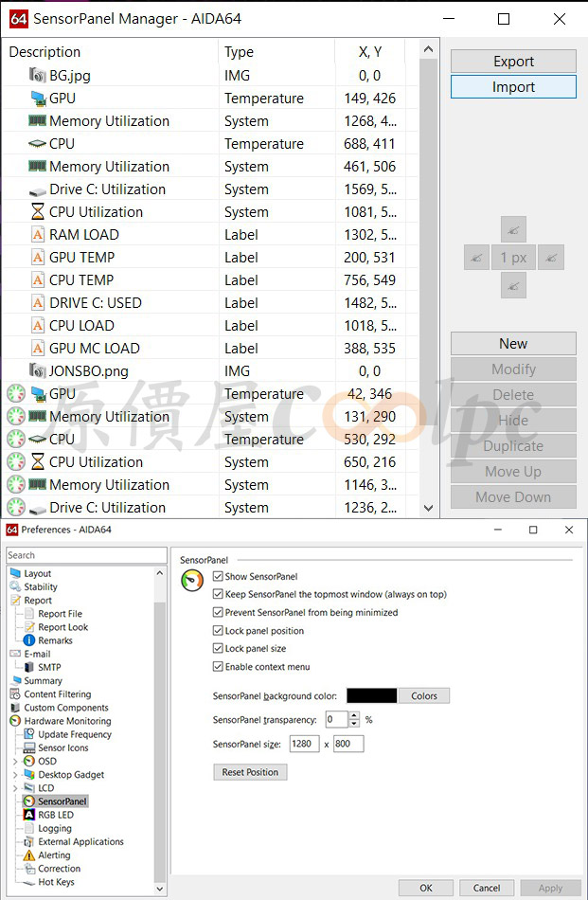The width and height of the screenshot is (588, 900).
Task: Open the SensorPanel page in Preferences tree
Action: point(62,801)
